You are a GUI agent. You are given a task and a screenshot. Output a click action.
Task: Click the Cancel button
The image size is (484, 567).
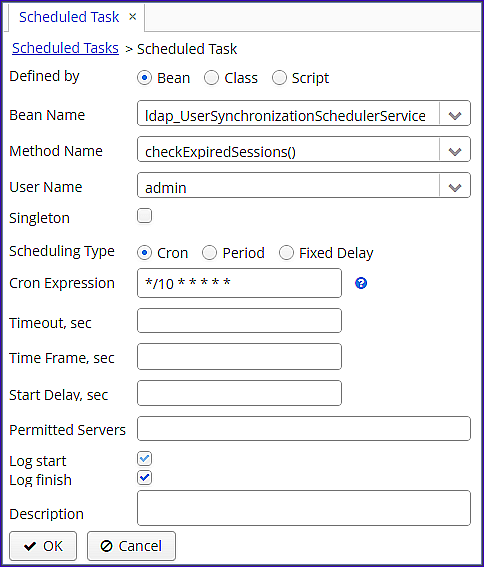click(x=131, y=546)
